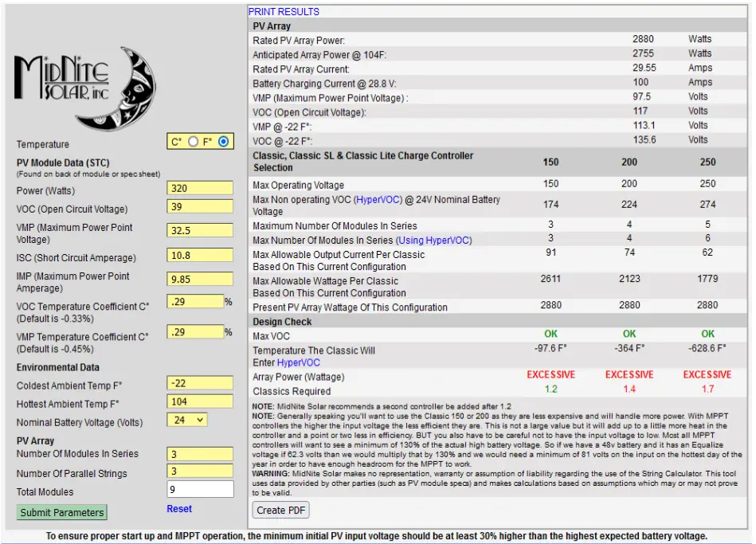
Task: Click the Coldest Ambient Temp input field
Action: (x=200, y=383)
